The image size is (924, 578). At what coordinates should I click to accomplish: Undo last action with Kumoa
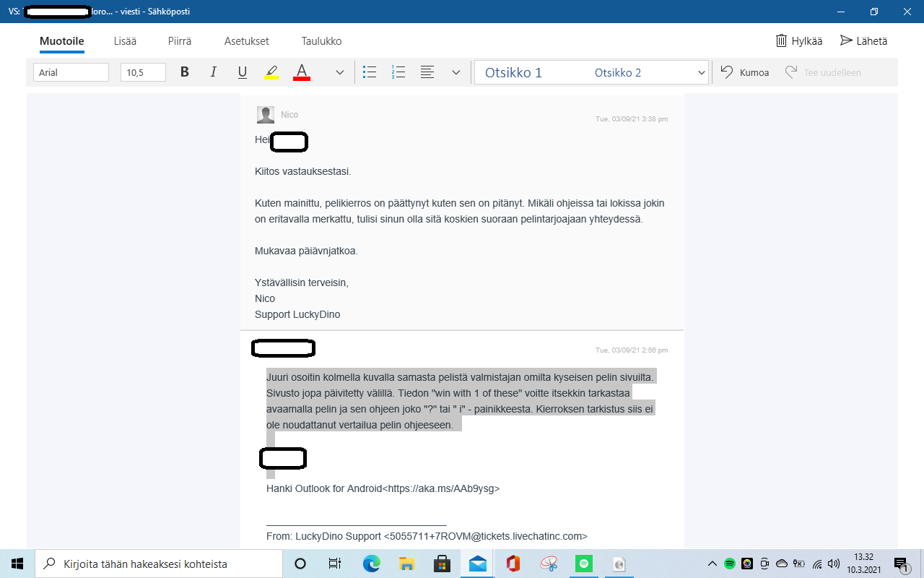pos(745,72)
